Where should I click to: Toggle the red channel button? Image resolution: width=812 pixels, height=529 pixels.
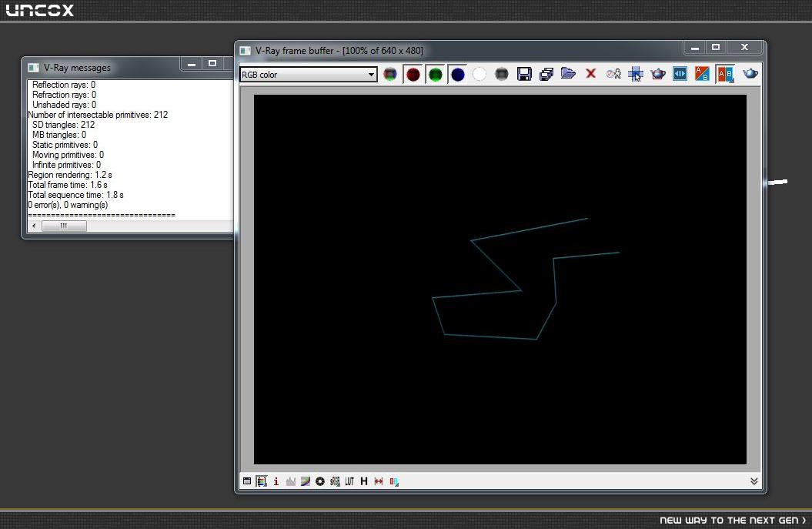(413, 75)
